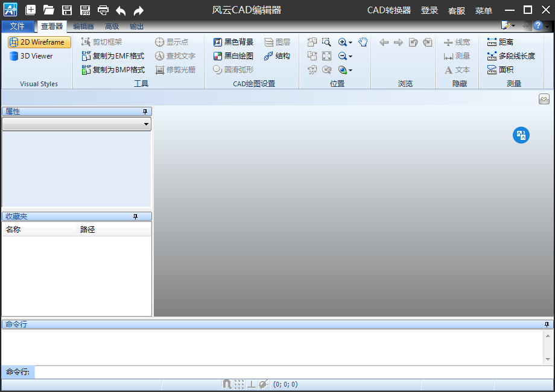Select the 查看器 ribbon tab

[x=52, y=26]
